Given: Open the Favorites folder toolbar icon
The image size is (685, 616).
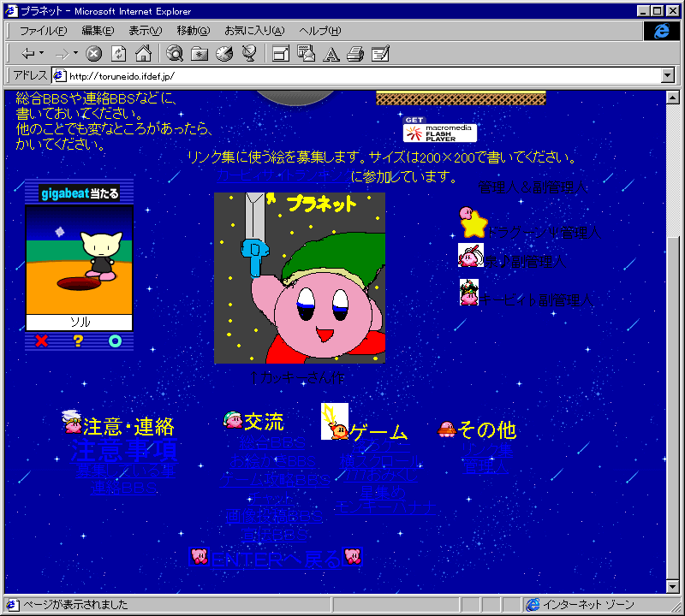Looking at the screenshot, I should [200, 54].
